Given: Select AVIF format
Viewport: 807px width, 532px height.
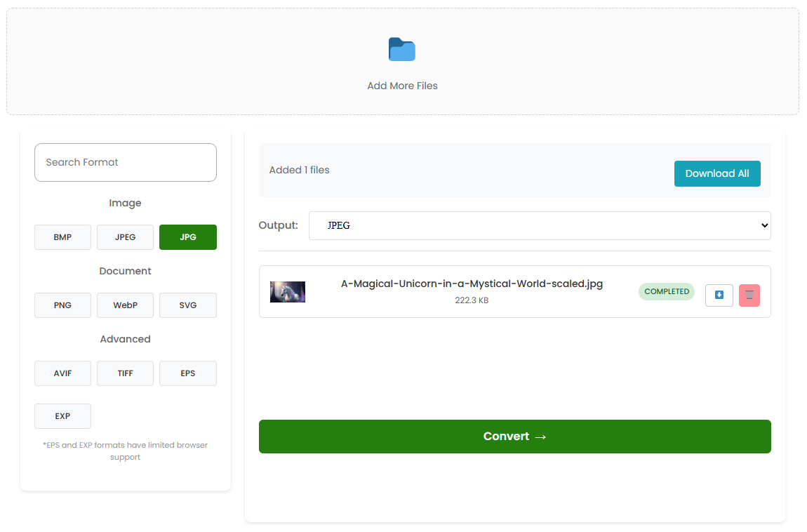Looking at the screenshot, I should [x=62, y=373].
